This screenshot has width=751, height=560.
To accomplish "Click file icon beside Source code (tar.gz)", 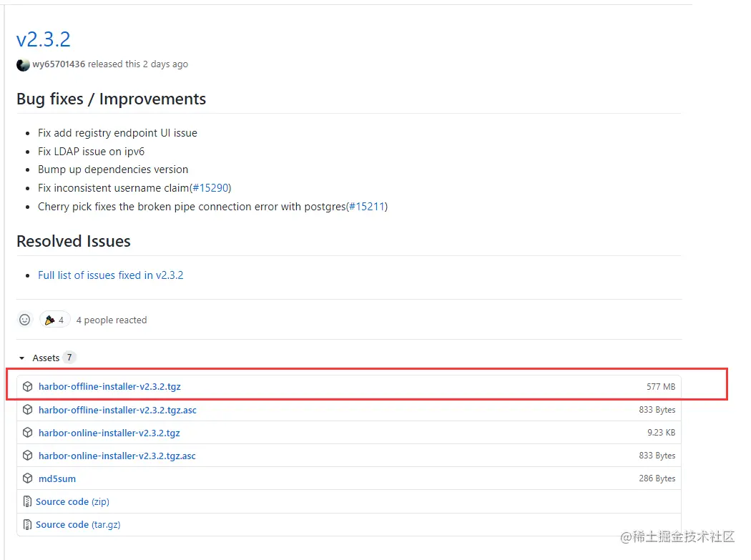I will pos(28,524).
